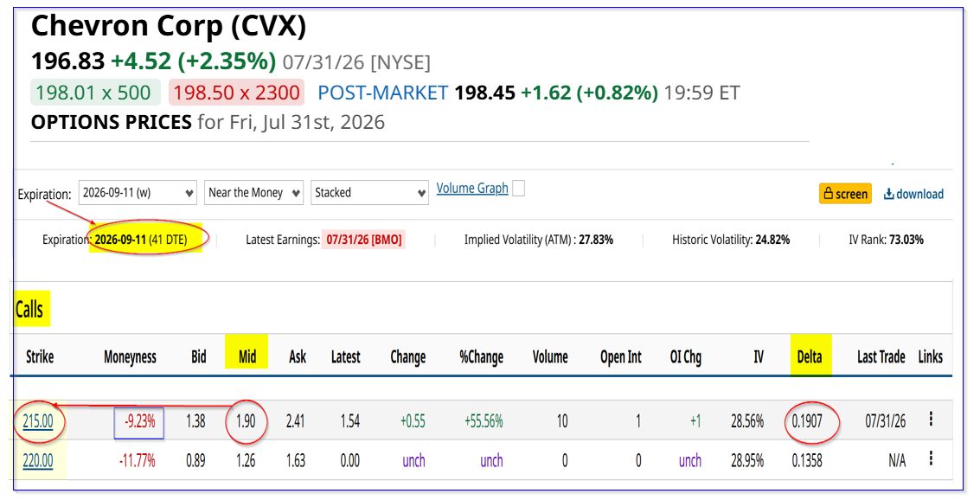This screenshot has width=980, height=500.
Task: Sort by the Open Int column header
Action: [x=621, y=357]
